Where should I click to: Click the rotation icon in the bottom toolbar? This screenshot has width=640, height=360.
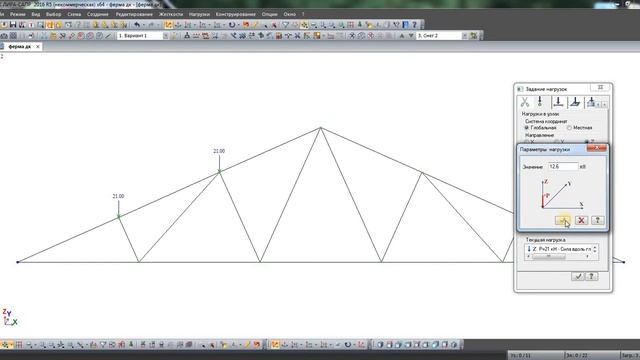348,344
